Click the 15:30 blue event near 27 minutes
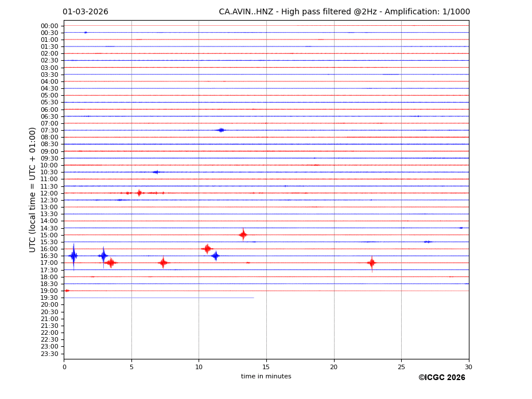532x399 pixels. [x=428, y=242]
